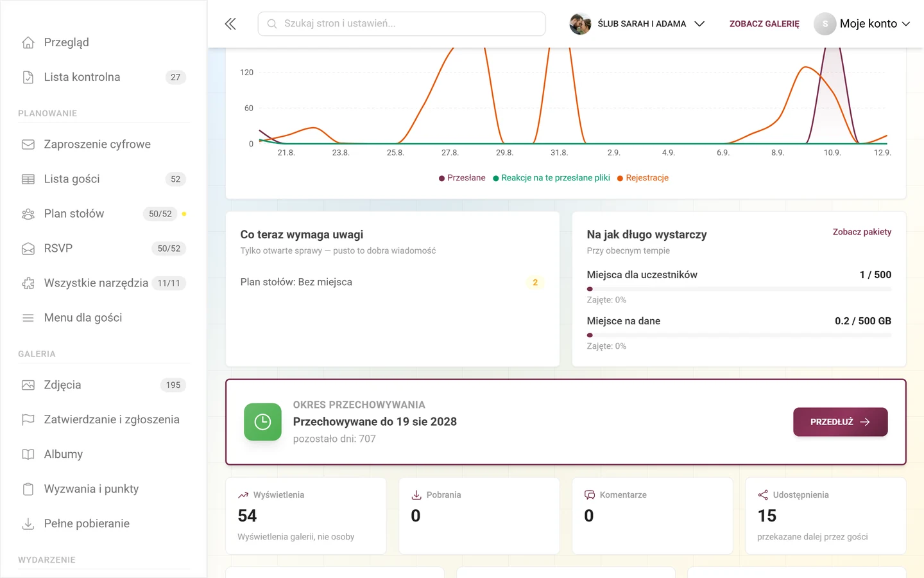The image size is (924, 578).
Task: Open the Moje konto dropdown
Action: (x=862, y=24)
